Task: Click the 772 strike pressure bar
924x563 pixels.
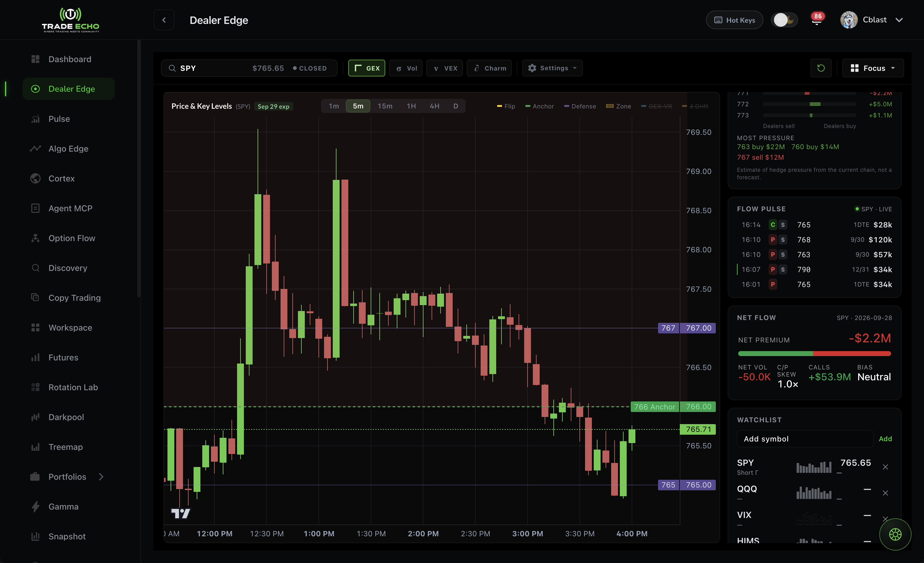Action: [809, 104]
